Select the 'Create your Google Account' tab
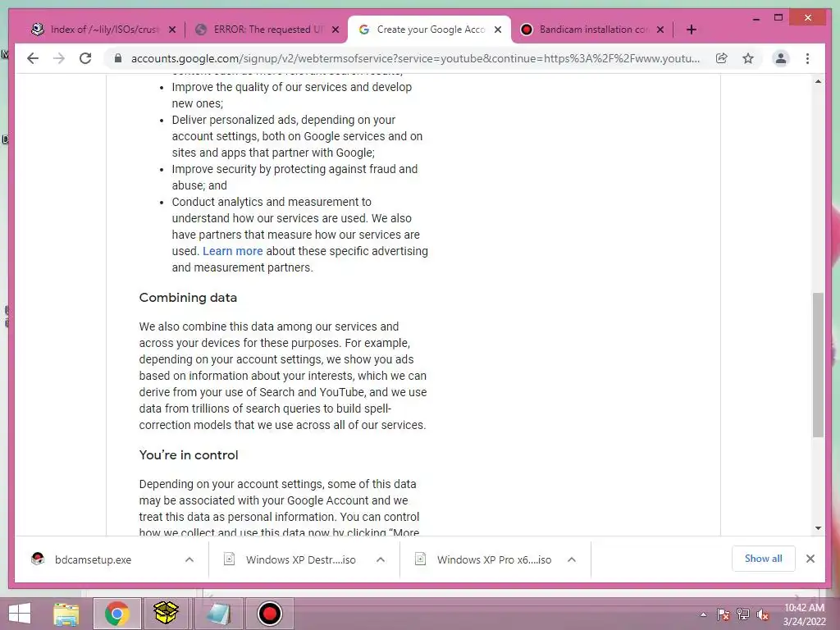This screenshot has width=840, height=630. point(430,30)
